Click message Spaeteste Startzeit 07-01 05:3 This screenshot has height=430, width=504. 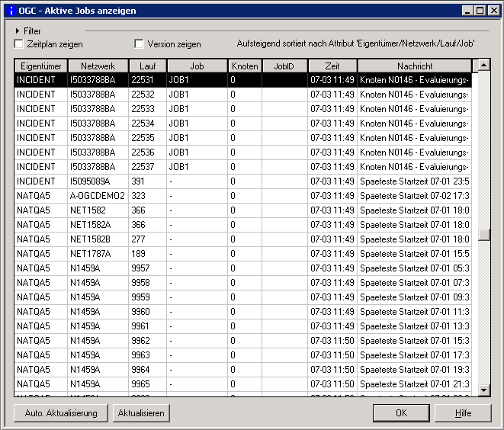click(x=414, y=268)
